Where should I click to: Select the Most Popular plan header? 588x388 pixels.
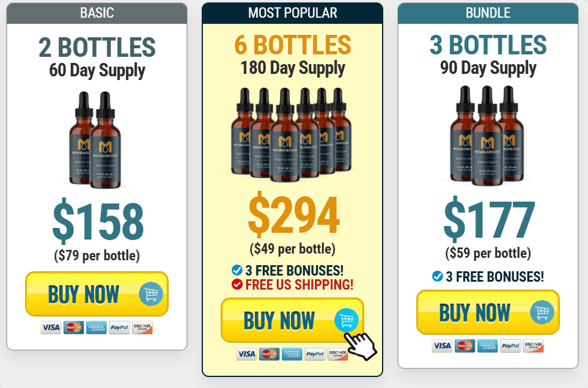[x=293, y=13]
